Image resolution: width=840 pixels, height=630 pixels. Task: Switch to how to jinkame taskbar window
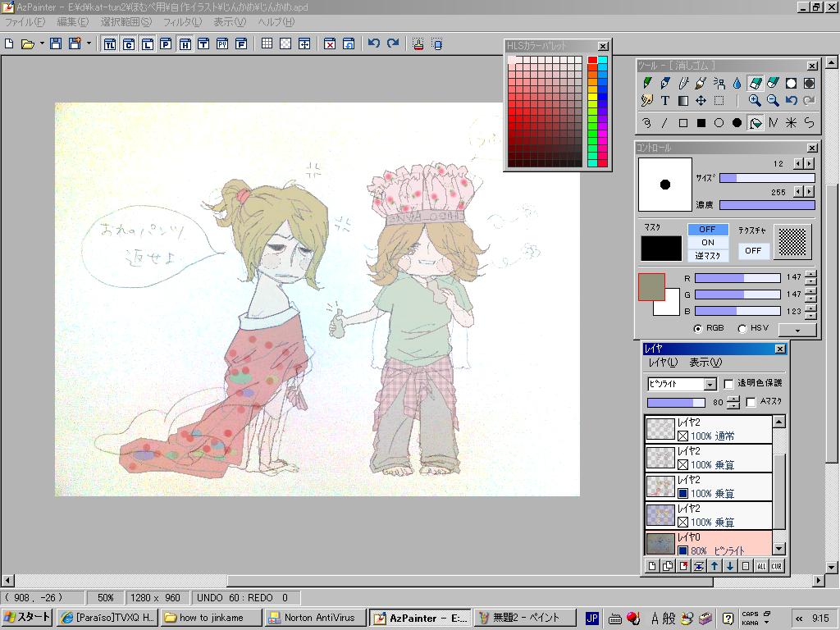(211, 618)
